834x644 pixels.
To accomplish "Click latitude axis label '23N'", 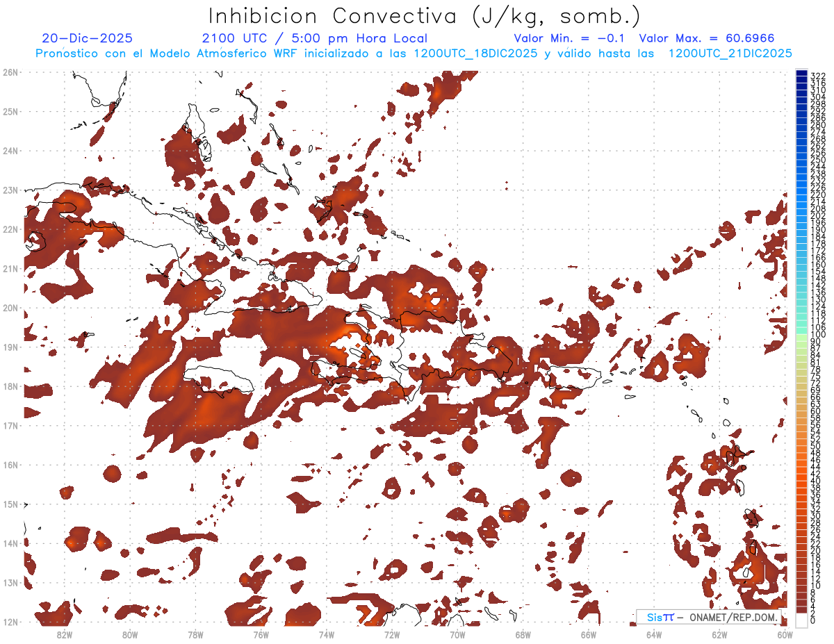I will pos(10,190).
